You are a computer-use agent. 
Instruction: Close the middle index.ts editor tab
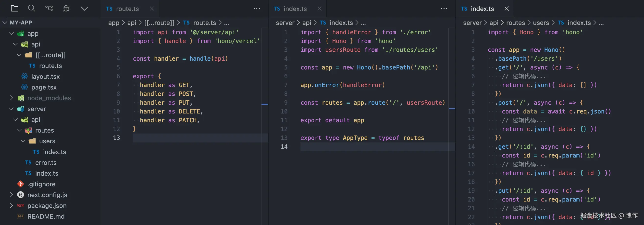pos(320,9)
